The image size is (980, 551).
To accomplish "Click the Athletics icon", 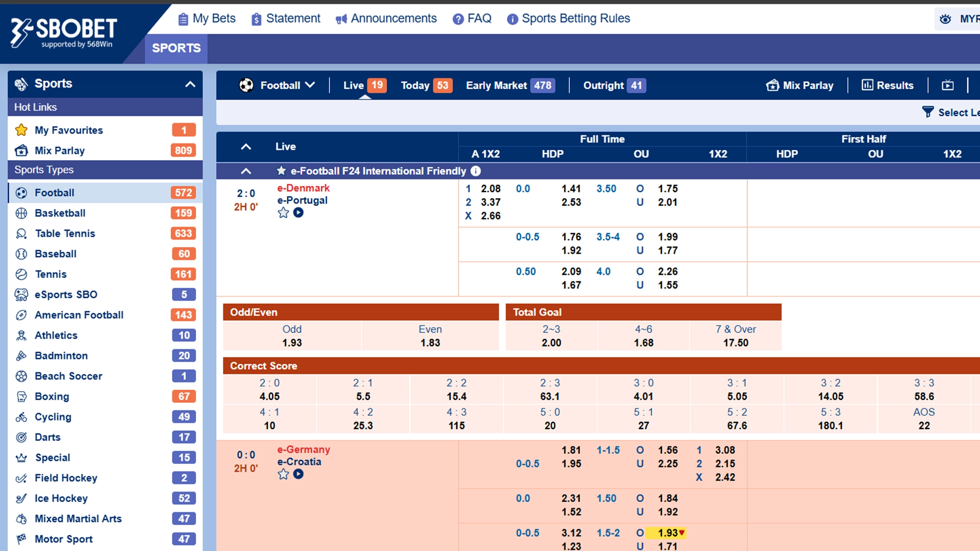I will point(21,335).
